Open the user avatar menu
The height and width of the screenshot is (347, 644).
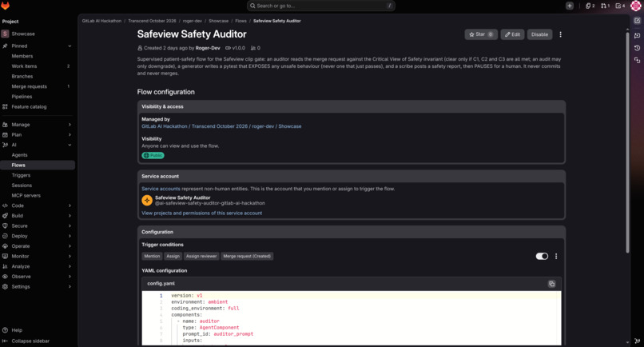[x=636, y=6]
